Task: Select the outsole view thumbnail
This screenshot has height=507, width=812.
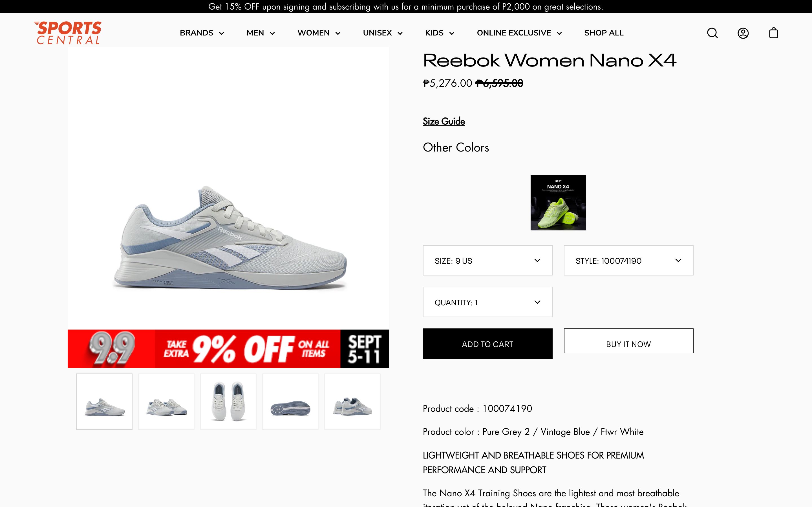Action: 290,402
